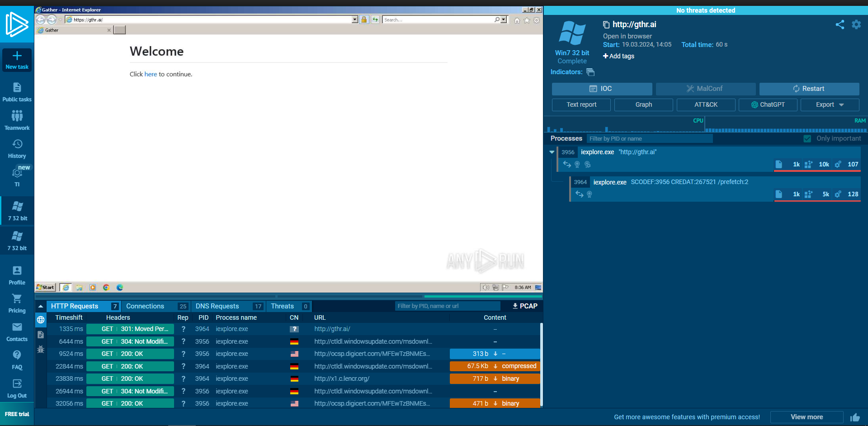Viewport: 868px width, 426px height.
Task: Collapse the process 3956 tree arrow
Action: coord(552,152)
